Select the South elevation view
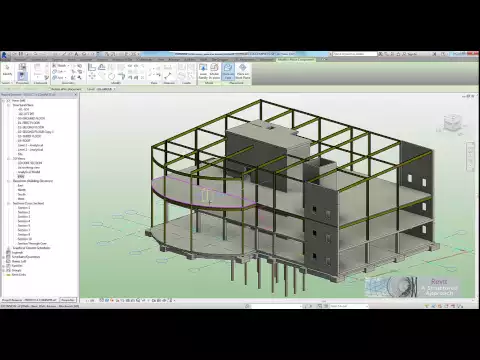Image resolution: width=480 pixels, height=360 pixels. click(x=21, y=194)
